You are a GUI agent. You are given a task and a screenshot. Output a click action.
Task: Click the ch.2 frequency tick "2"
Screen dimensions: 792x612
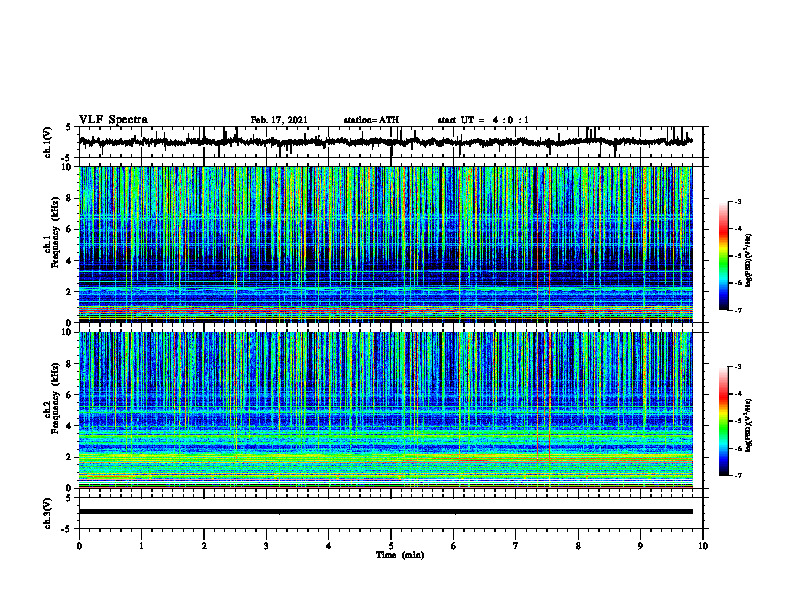pos(70,457)
